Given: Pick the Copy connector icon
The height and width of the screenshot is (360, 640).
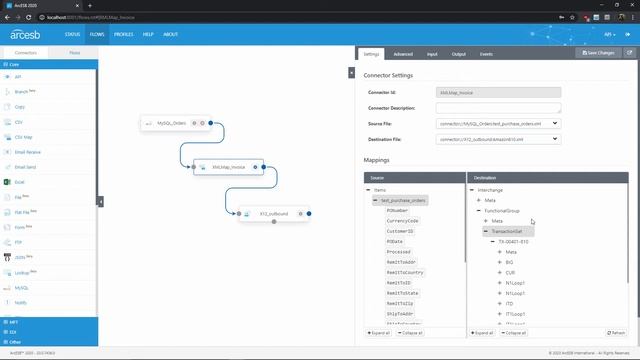Looking at the screenshot, I should [7, 107].
